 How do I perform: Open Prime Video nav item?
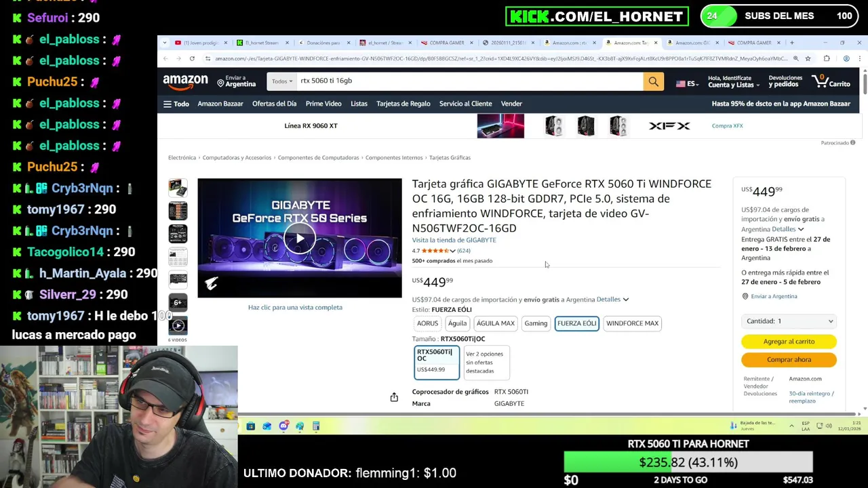(x=323, y=104)
